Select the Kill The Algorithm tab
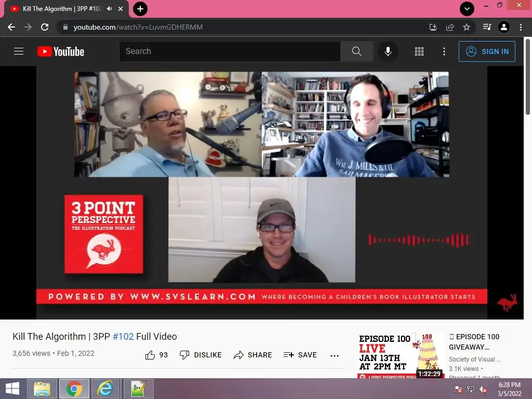Image resolution: width=532 pixels, height=399 pixels. point(66,9)
